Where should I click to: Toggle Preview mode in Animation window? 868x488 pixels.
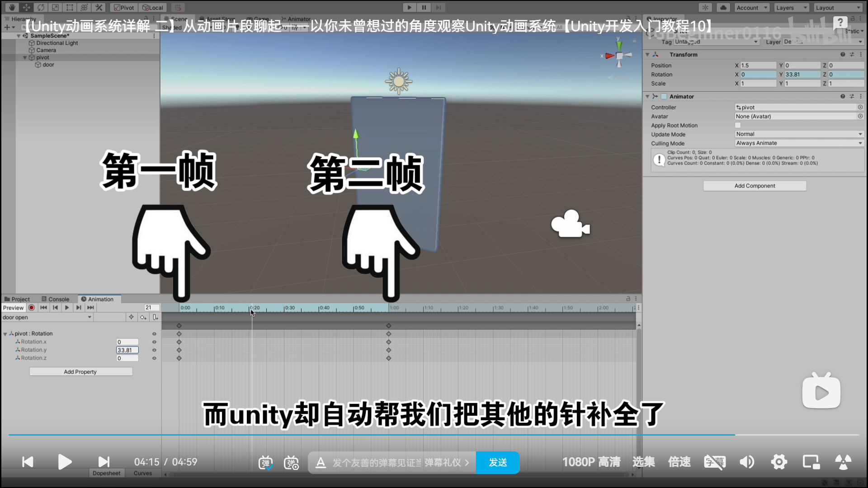pos(13,308)
